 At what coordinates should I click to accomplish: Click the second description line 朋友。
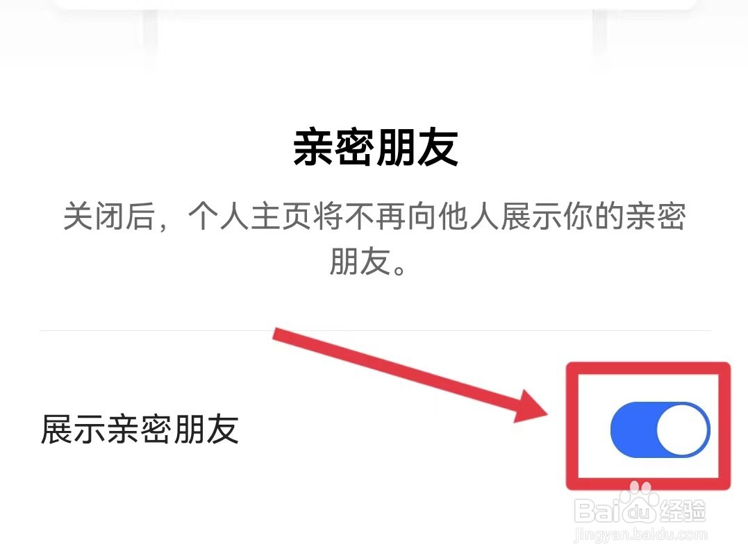[368, 262]
